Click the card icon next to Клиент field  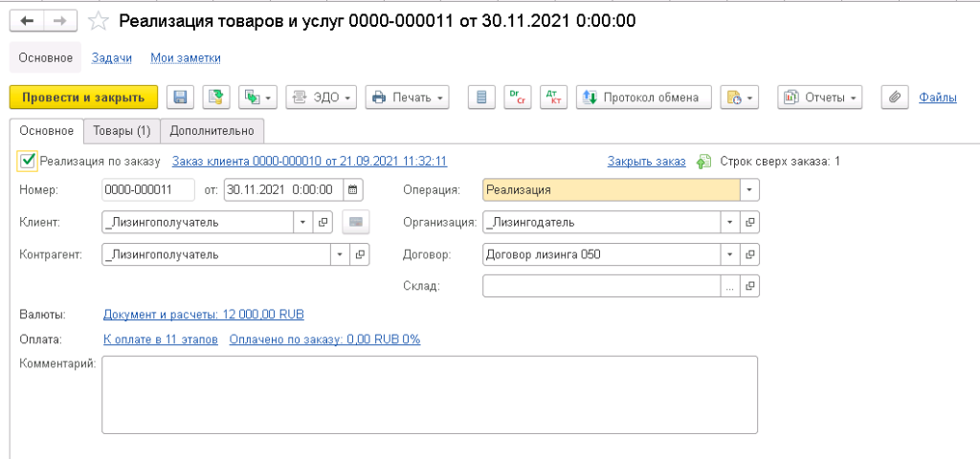click(x=356, y=223)
